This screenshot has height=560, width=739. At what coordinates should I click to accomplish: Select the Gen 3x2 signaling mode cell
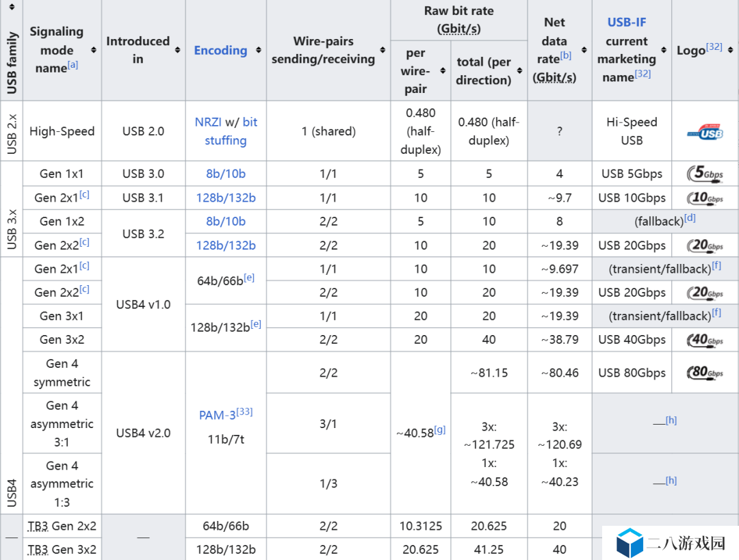click(x=62, y=340)
